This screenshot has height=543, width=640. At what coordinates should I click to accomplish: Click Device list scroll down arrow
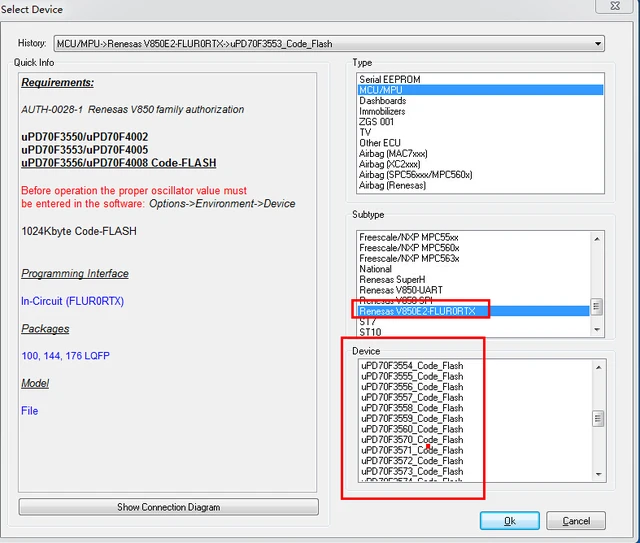coord(598,474)
